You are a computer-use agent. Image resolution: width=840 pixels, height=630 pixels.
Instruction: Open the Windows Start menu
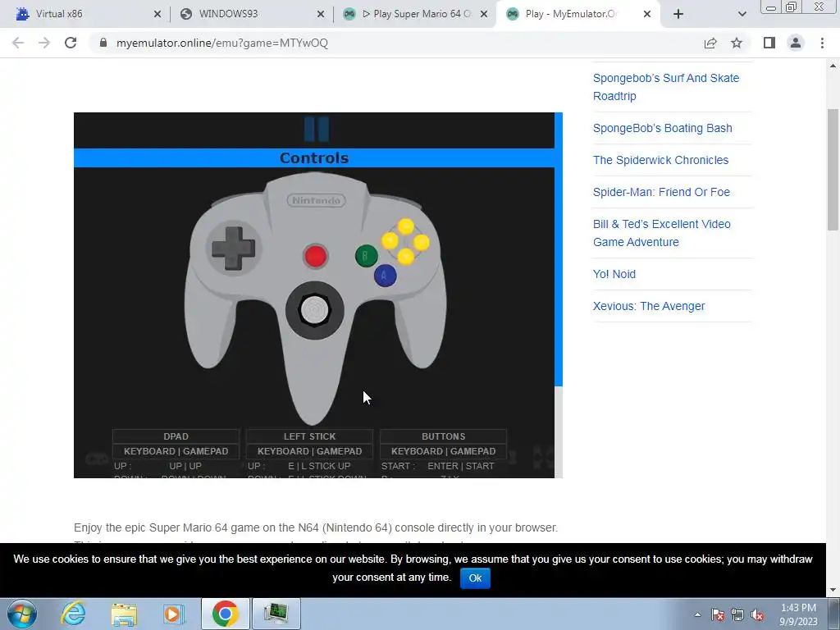point(22,614)
